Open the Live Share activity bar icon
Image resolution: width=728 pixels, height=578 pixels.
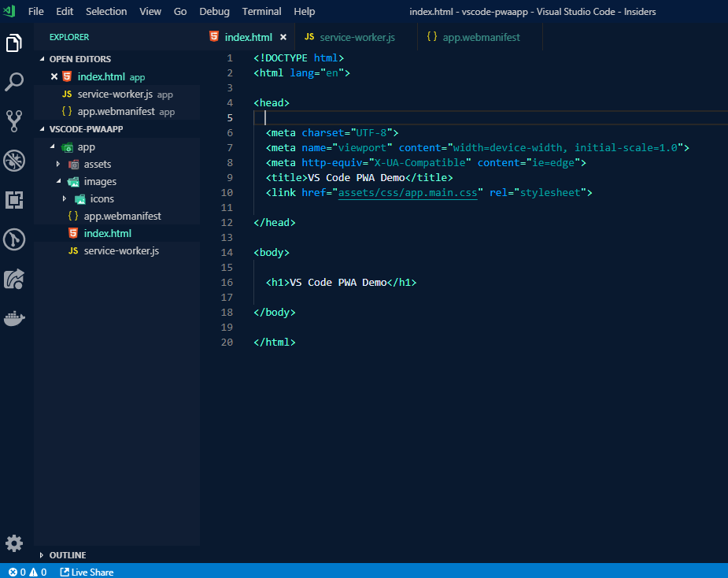[x=14, y=280]
